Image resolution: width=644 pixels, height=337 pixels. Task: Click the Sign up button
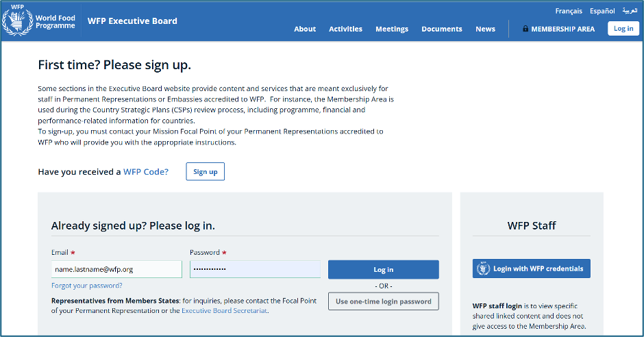[x=206, y=171]
